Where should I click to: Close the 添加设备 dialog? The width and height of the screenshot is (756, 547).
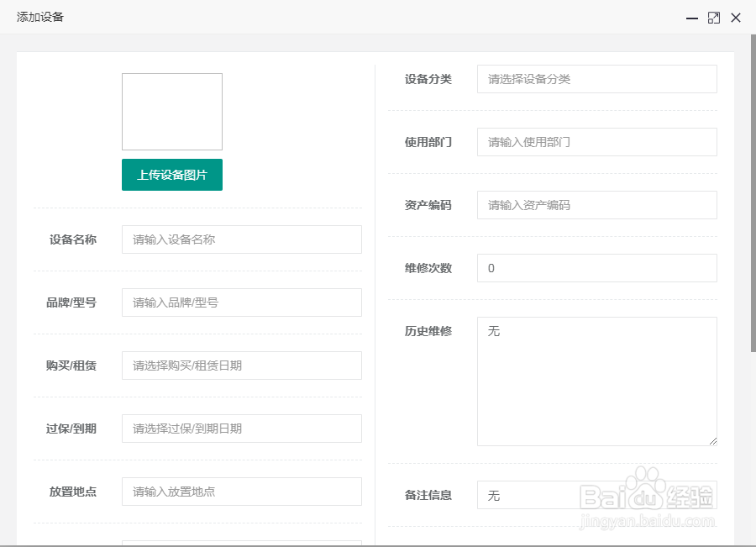tap(736, 18)
